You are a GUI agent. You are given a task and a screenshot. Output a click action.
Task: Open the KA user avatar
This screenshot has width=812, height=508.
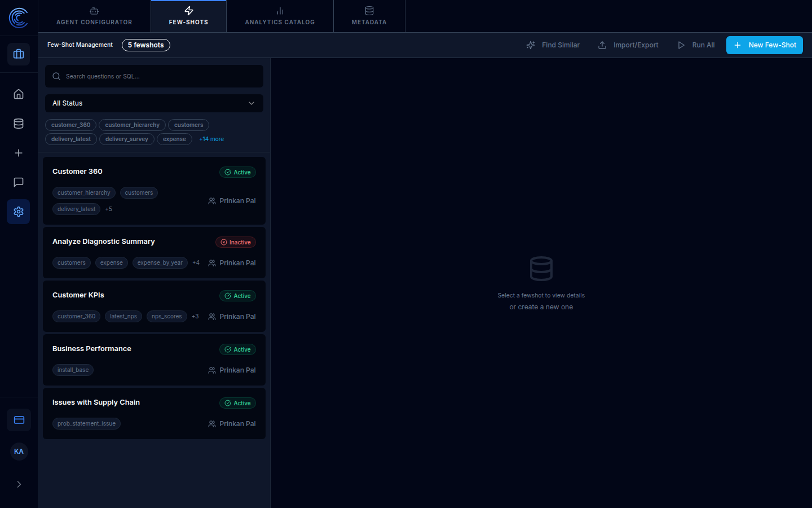19,452
